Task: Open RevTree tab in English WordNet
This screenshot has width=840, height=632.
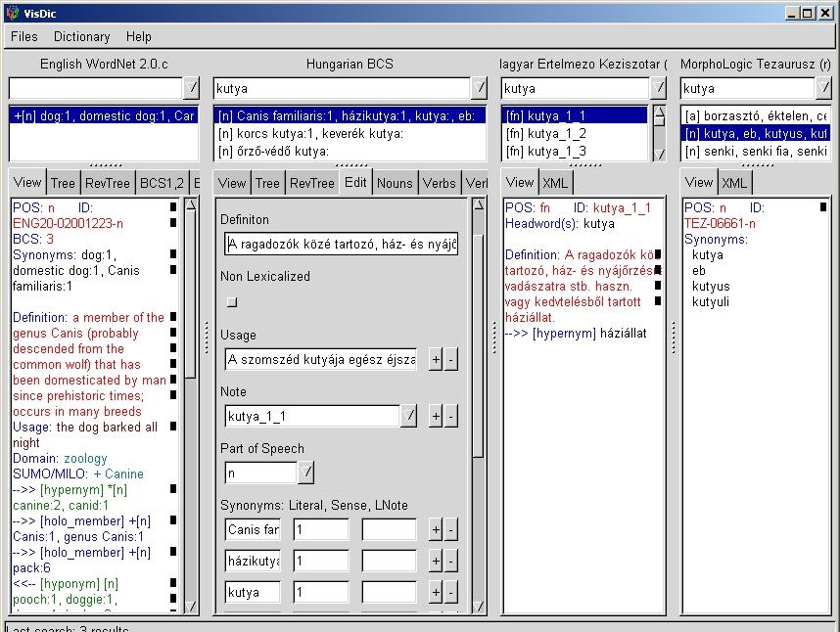Action: tap(107, 183)
